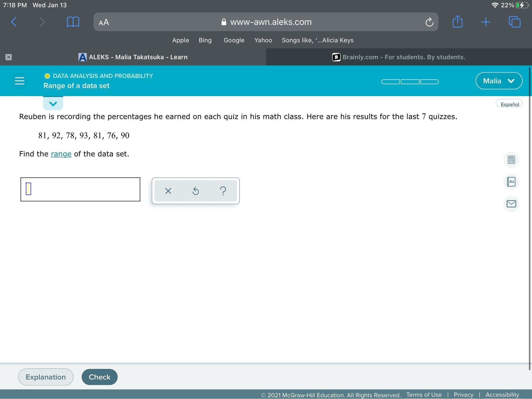Click the undo arrow in answer toolbar

[x=196, y=191]
